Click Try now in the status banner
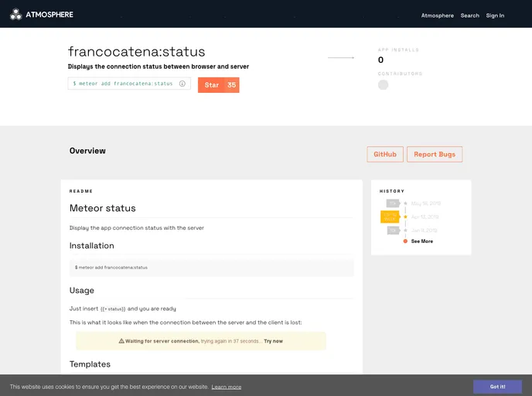The height and width of the screenshot is (396, 532). coord(273,341)
